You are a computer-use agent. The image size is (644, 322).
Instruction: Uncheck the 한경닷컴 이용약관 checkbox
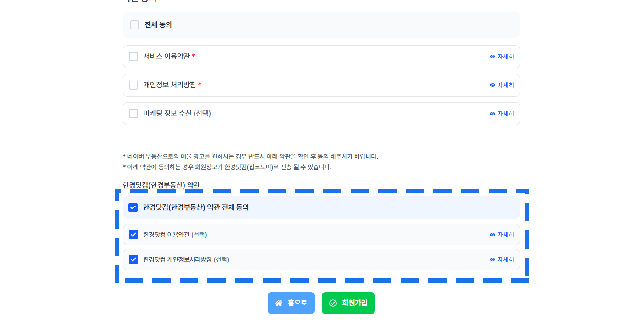pyautogui.click(x=133, y=235)
